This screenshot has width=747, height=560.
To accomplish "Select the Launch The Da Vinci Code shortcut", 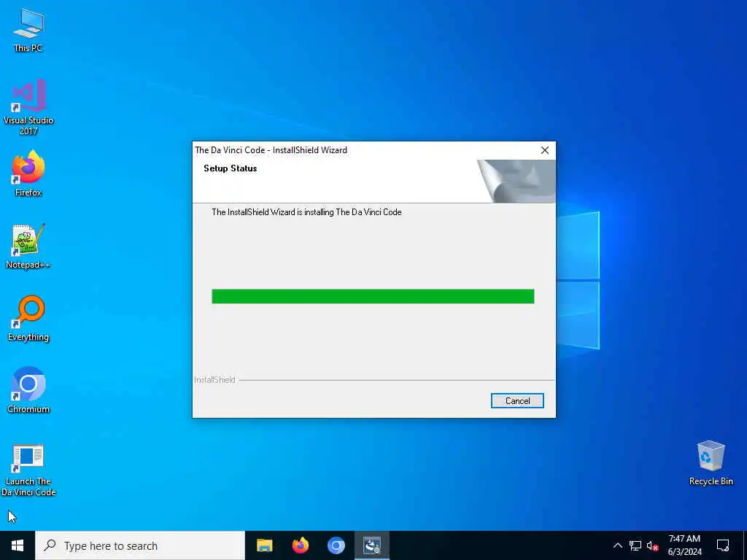I will click(28, 470).
